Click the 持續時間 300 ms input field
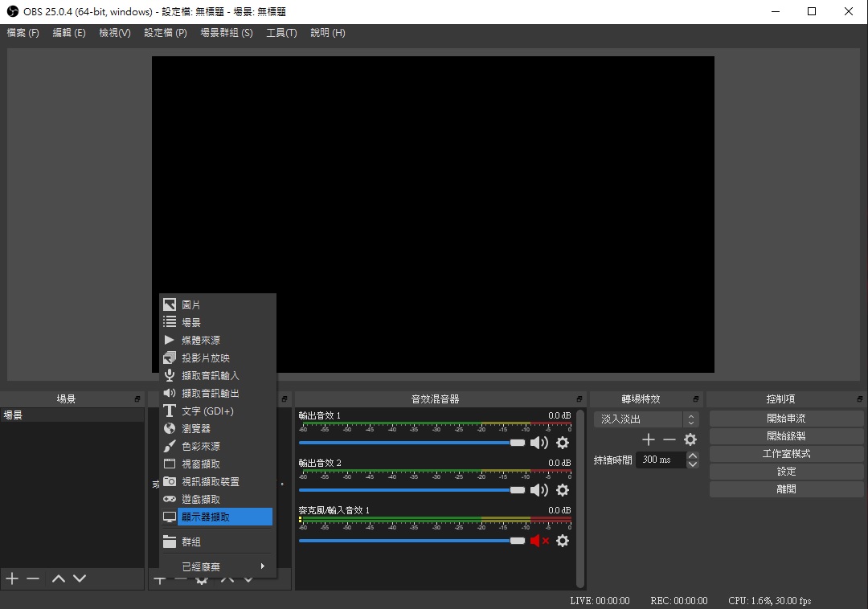This screenshot has height=609, width=868. point(661,460)
